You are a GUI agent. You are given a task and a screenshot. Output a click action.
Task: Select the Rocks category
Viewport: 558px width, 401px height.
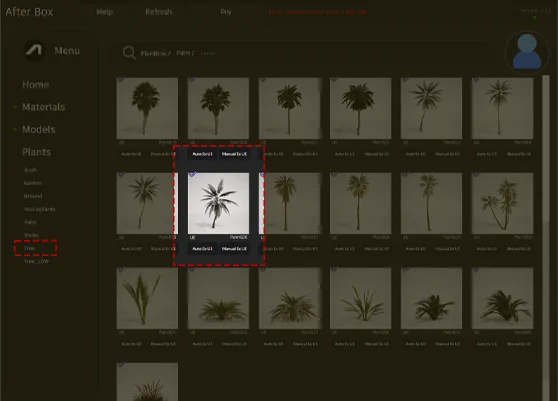click(x=31, y=235)
